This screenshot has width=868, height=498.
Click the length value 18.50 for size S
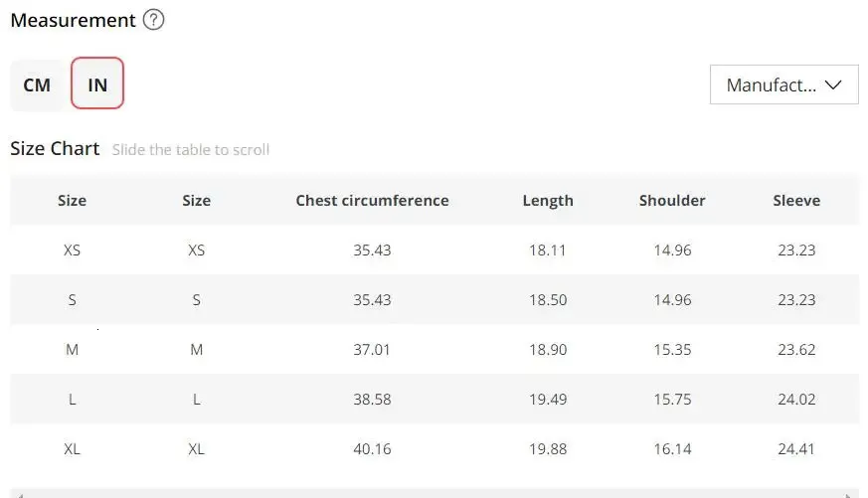548,300
